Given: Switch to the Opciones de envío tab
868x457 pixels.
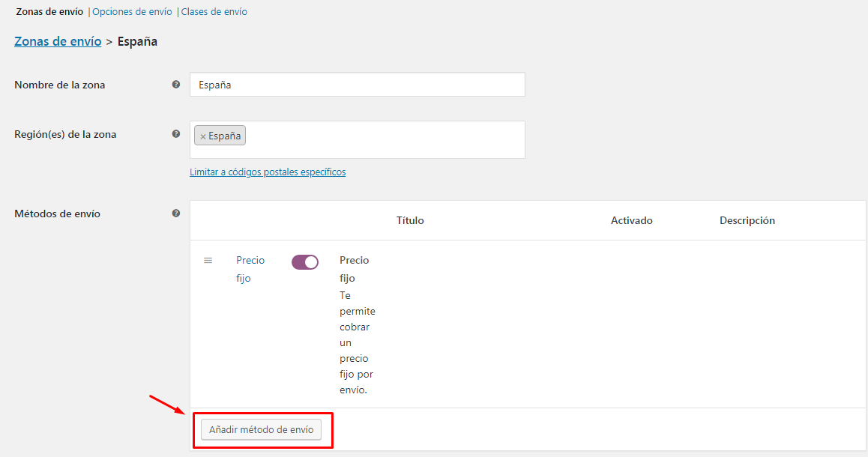Looking at the screenshot, I should point(132,12).
